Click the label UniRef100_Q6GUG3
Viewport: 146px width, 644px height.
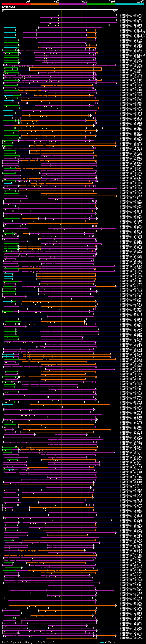(131, 50)
